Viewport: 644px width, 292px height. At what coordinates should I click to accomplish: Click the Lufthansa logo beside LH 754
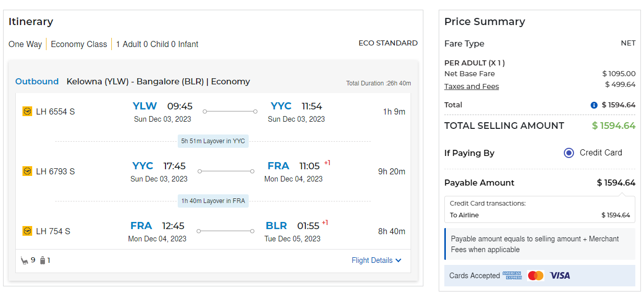[x=27, y=231]
